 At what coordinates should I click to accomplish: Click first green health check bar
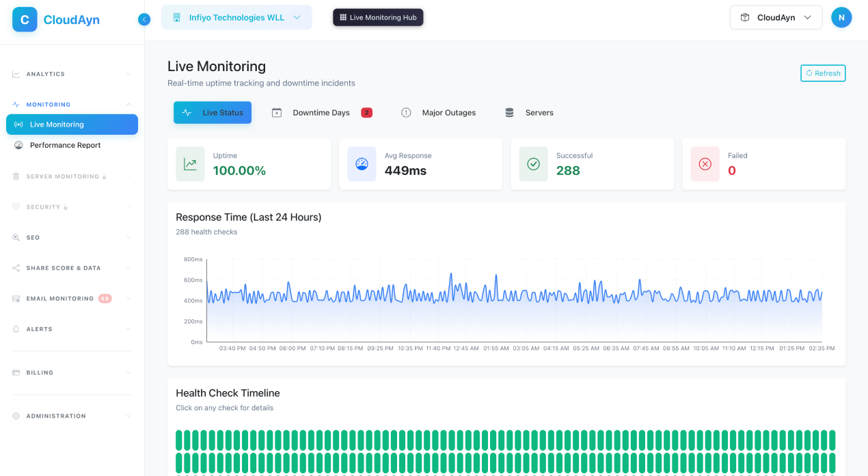coord(179,440)
